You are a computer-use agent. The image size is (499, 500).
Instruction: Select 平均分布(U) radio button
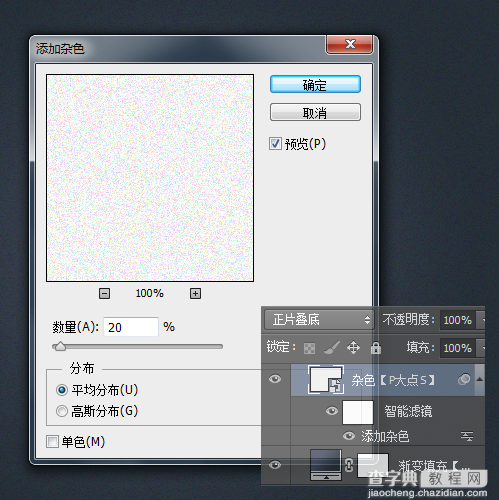pos(62,390)
